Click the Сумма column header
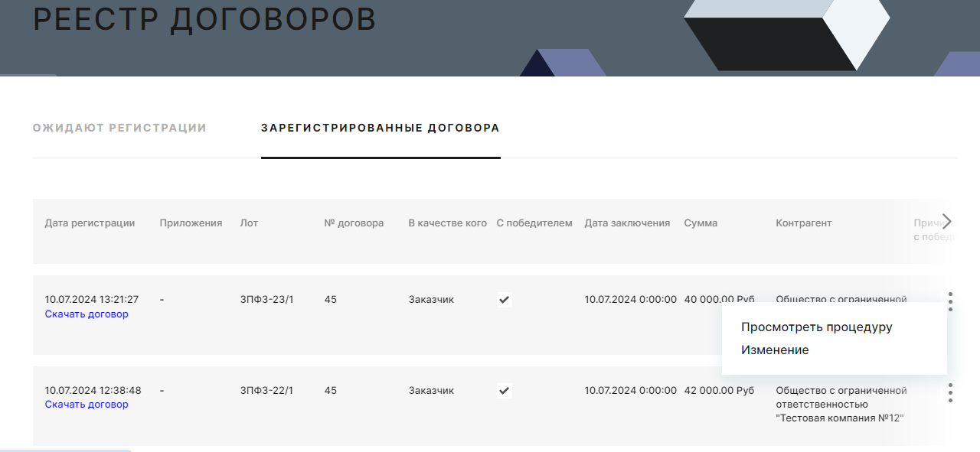Viewport: 980px width, 452px height. (x=701, y=223)
